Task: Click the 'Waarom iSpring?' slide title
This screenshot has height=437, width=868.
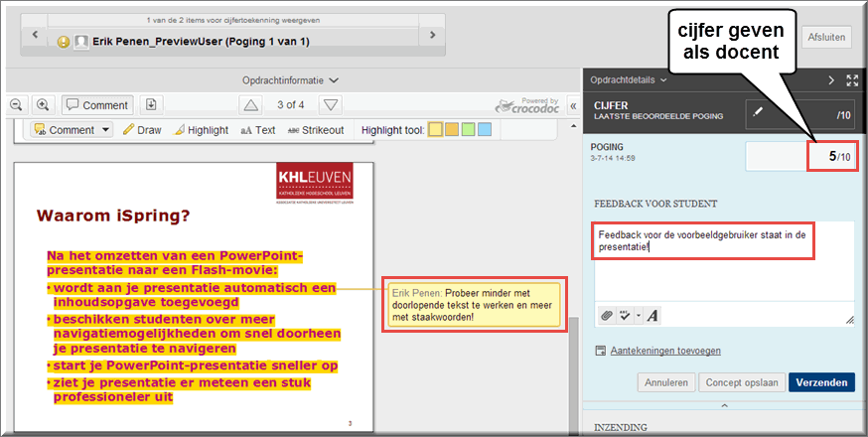Action: pyautogui.click(x=113, y=216)
